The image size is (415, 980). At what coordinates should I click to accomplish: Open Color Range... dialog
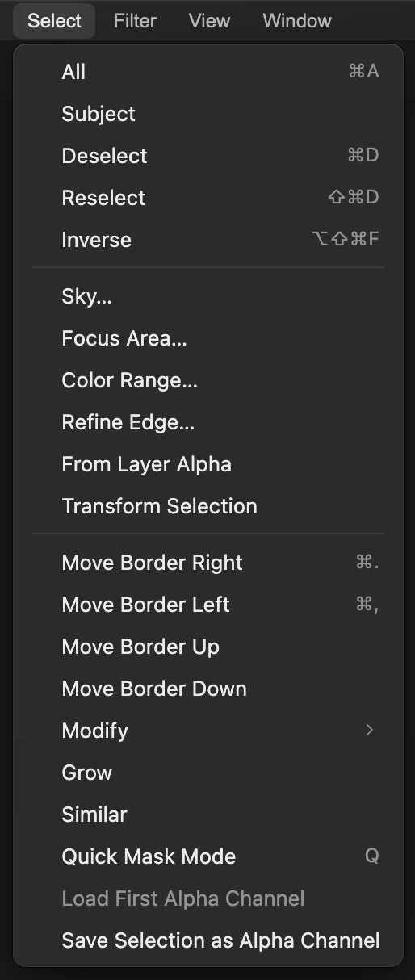click(x=208, y=380)
